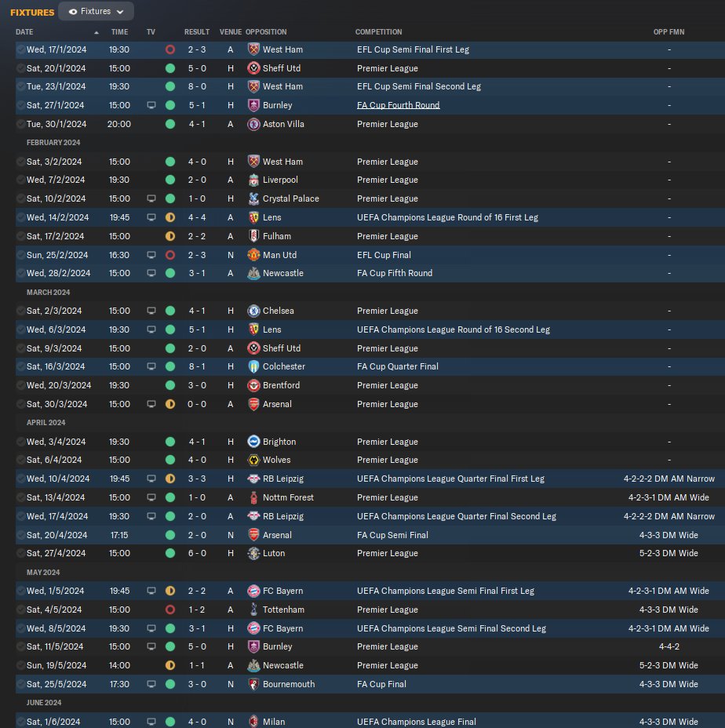Image resolution: width=725 pixels, height=728 pixels.
Task: Click FC Bayern badge in 1/5/2024 row
Action: [x=253, y=591]
